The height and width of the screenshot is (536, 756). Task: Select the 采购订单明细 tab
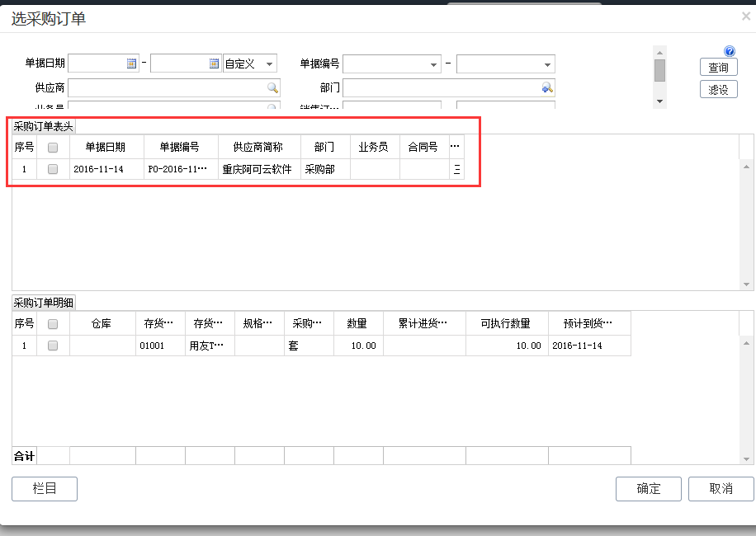(x=44, y=303)
